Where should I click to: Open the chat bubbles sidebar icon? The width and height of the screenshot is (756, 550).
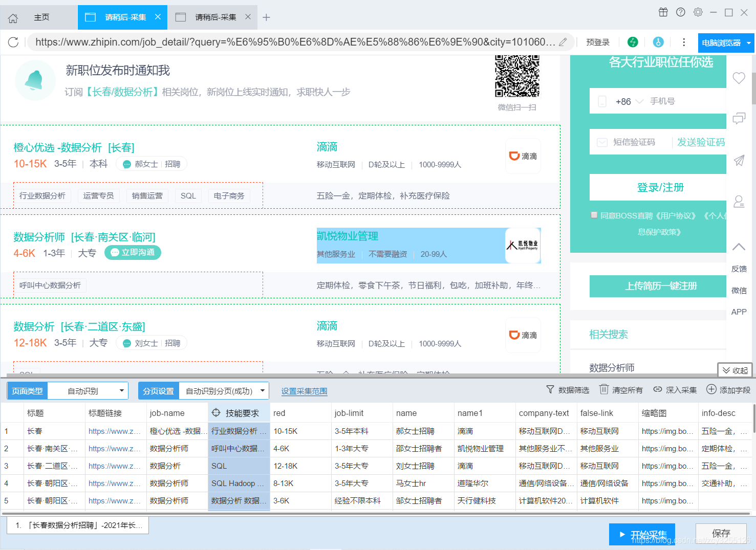[x=739, y=119]
